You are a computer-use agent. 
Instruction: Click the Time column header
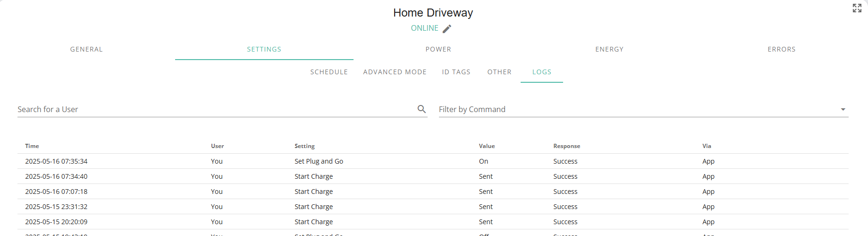point(32,146)
